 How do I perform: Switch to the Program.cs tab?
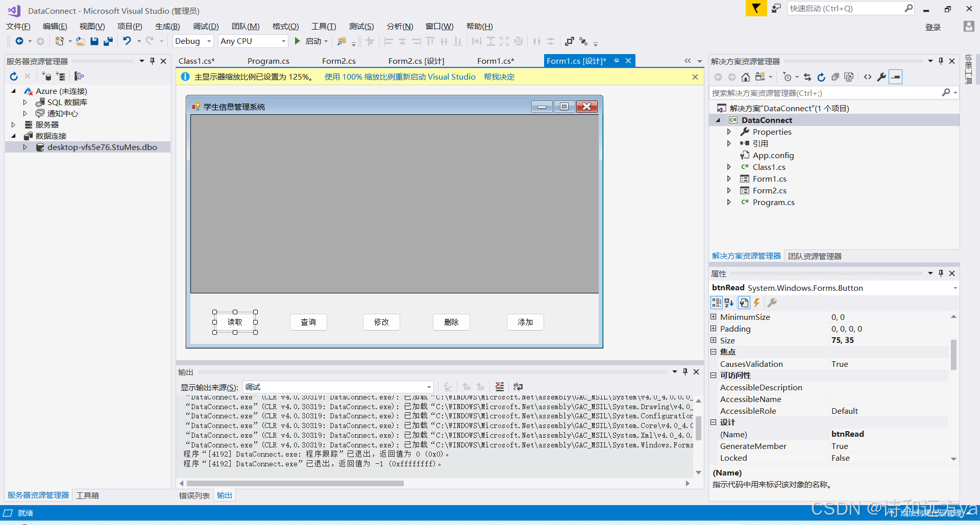point(268,61)
